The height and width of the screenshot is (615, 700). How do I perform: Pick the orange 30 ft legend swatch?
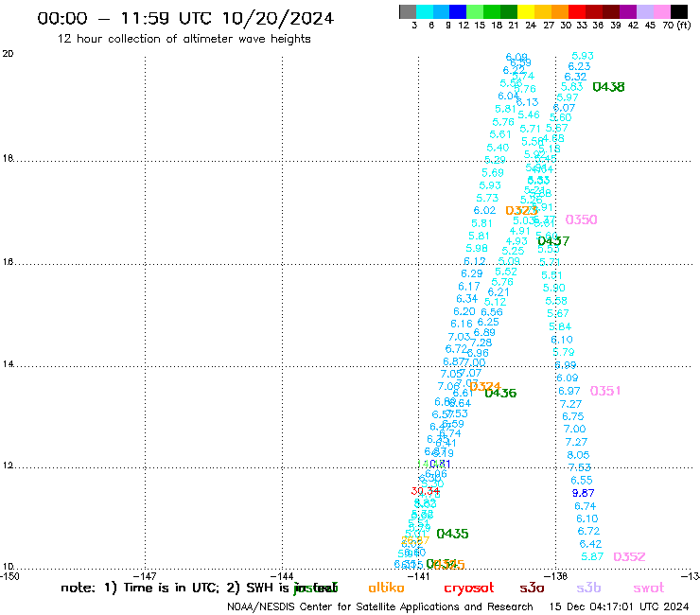coord(560,11)
